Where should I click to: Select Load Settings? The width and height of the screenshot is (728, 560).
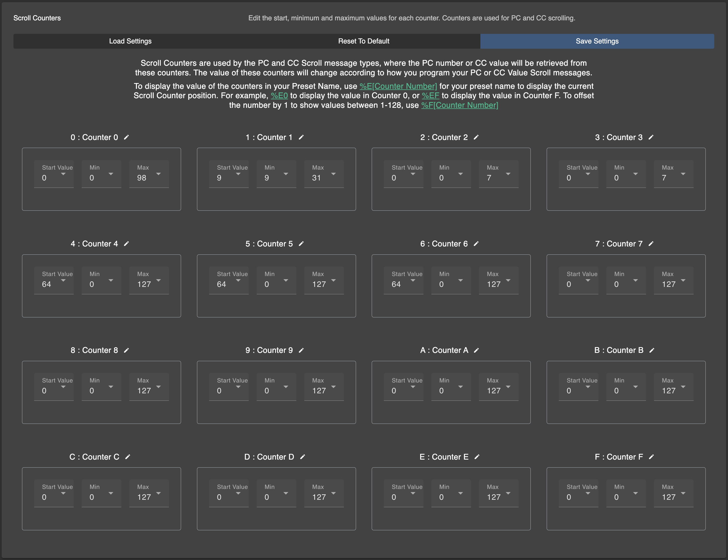pos(130,41)
